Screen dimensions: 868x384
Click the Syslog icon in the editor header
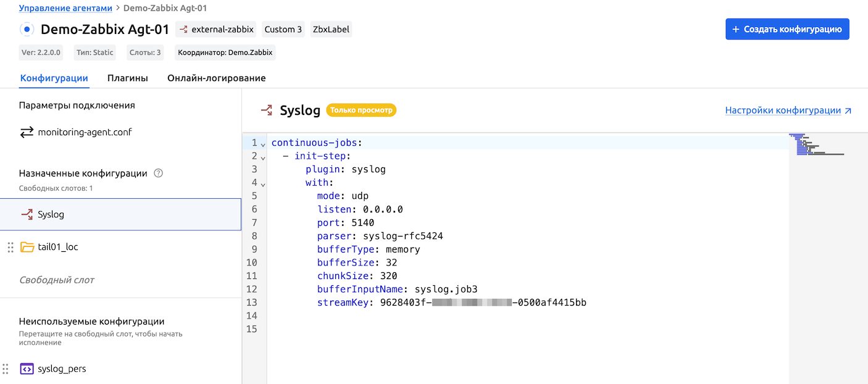click(x=267, y=111)
